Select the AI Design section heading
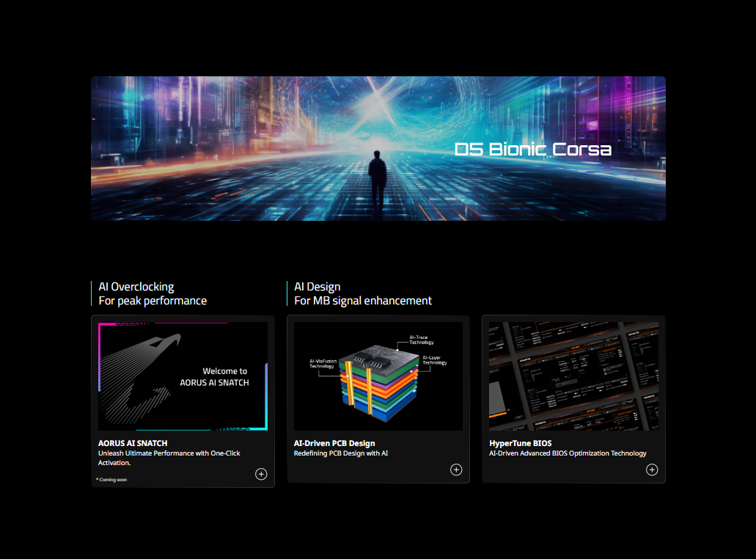This screenshot has width=756, height=559. coord(362,293)
